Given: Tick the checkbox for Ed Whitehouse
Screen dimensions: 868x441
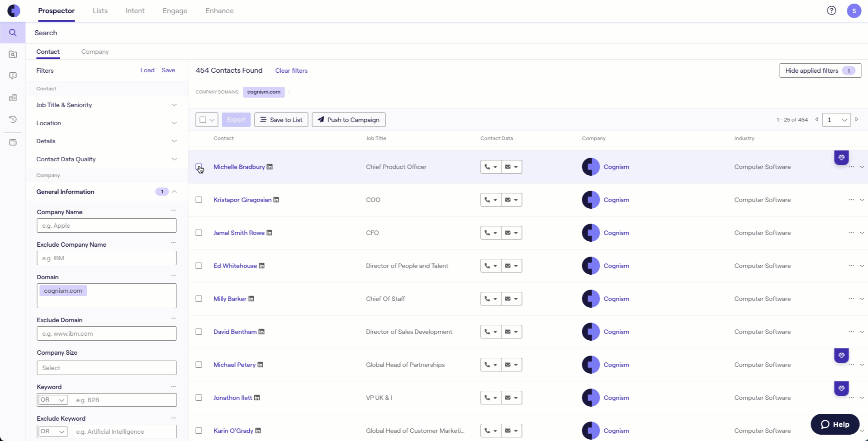Looking at the screenshot, I should 199,266.
